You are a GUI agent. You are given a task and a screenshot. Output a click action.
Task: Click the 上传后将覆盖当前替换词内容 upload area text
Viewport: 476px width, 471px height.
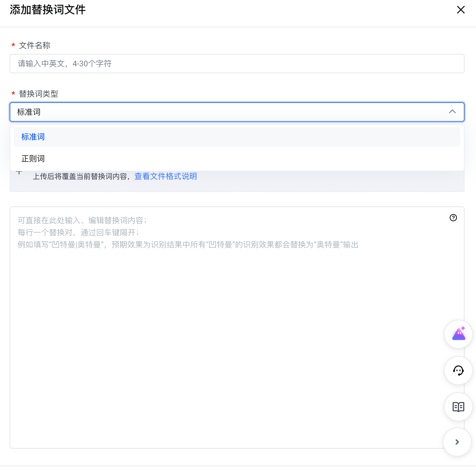pos(80,176)
